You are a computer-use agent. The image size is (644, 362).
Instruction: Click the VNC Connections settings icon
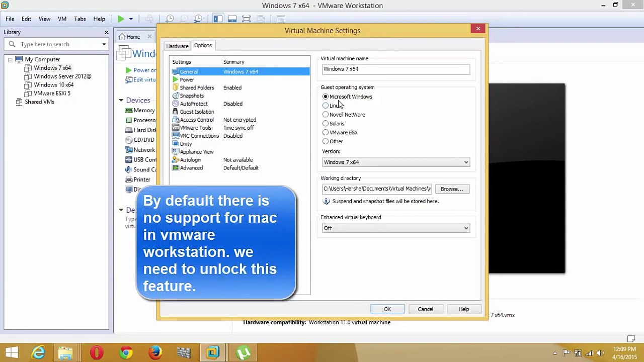175,136
